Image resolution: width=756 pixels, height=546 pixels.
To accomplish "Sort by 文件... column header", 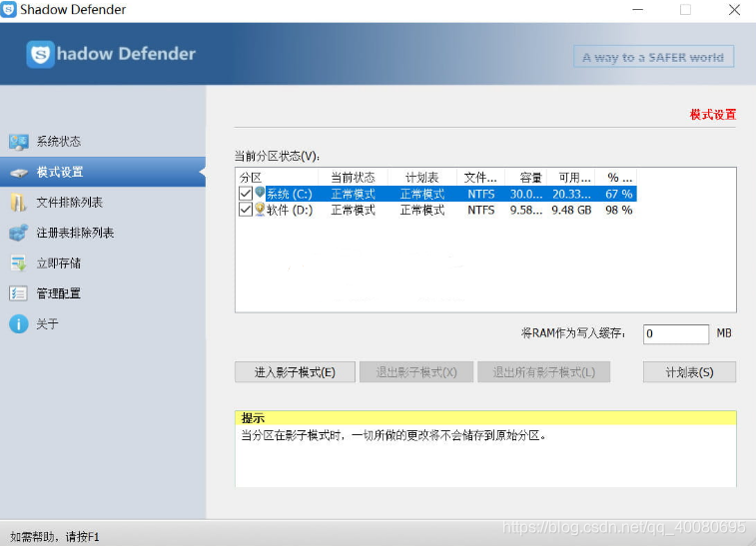I will (x=480, y=178).
